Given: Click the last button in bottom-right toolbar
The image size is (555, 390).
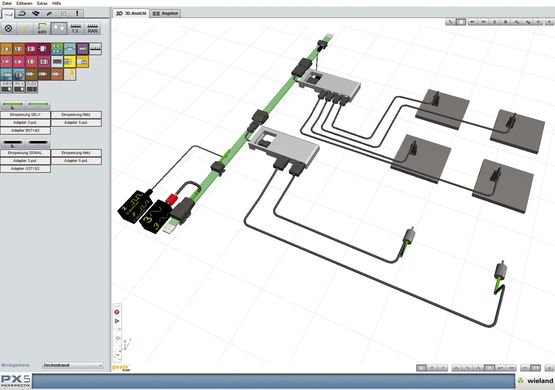Looking at the screenshot, I should pos(549,368).
